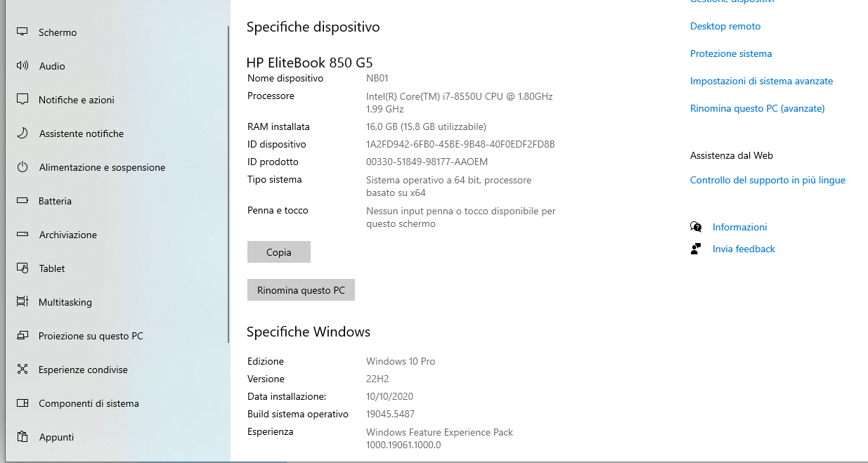The height and width of the screenshot is (463, 868).
Task: Go to Esperienze condivise section
Action: pos(83,370)
